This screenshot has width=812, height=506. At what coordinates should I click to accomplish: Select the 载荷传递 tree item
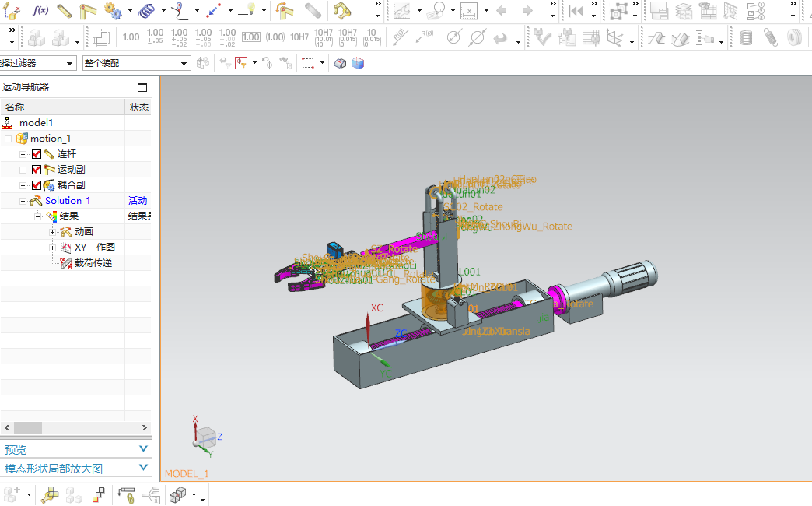(x=93, y=263)
